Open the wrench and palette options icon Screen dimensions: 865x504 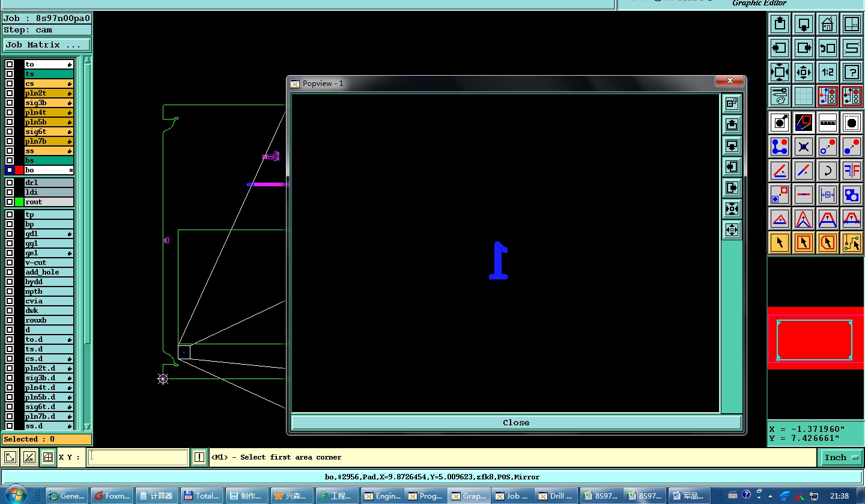click(x=780, y=96)
